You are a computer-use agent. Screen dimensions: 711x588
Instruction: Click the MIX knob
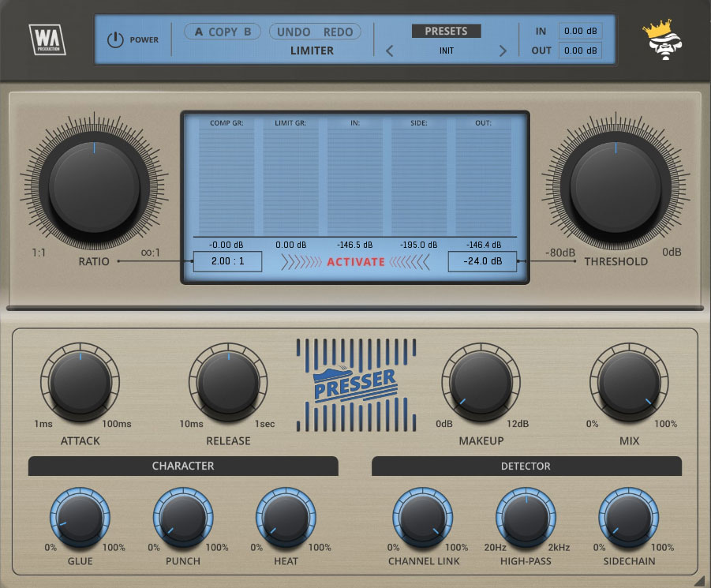click(629, 383)
